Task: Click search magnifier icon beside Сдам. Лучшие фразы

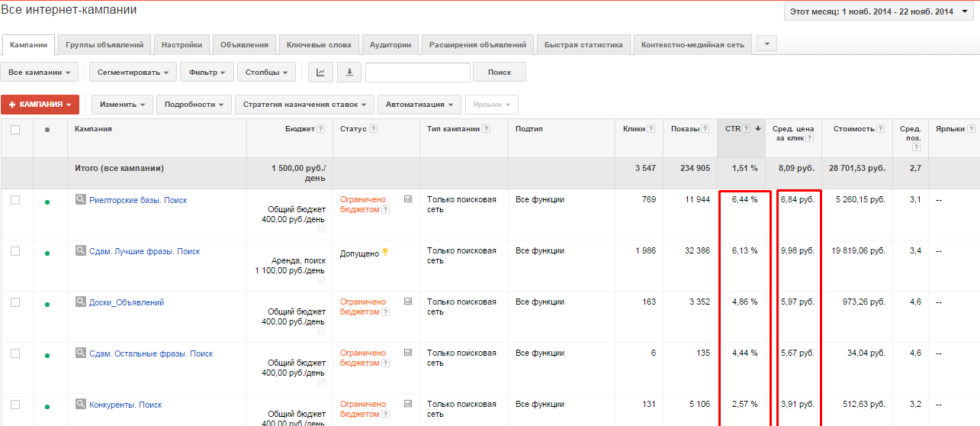Action: click(80, 250)
